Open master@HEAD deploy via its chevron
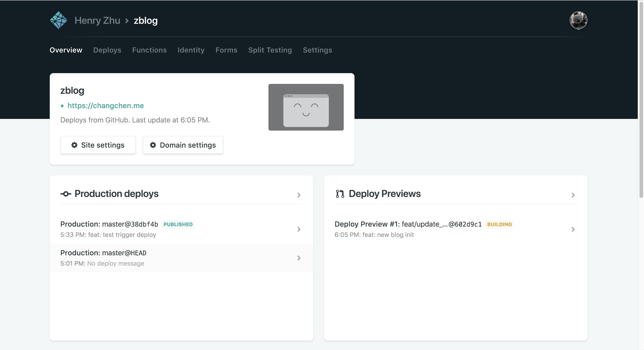 299,258
